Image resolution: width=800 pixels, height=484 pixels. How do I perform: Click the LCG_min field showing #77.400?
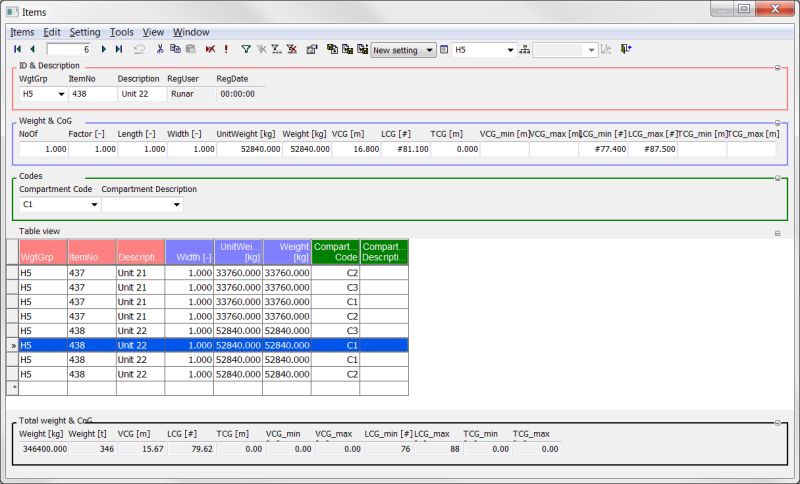[x=603, y=149]
